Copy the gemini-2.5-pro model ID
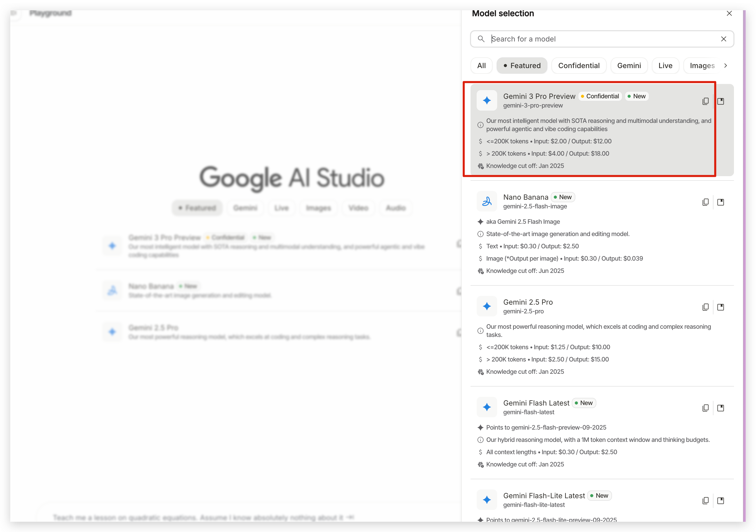The height and width of the screenshot is (532, 756). pos(705,307)
